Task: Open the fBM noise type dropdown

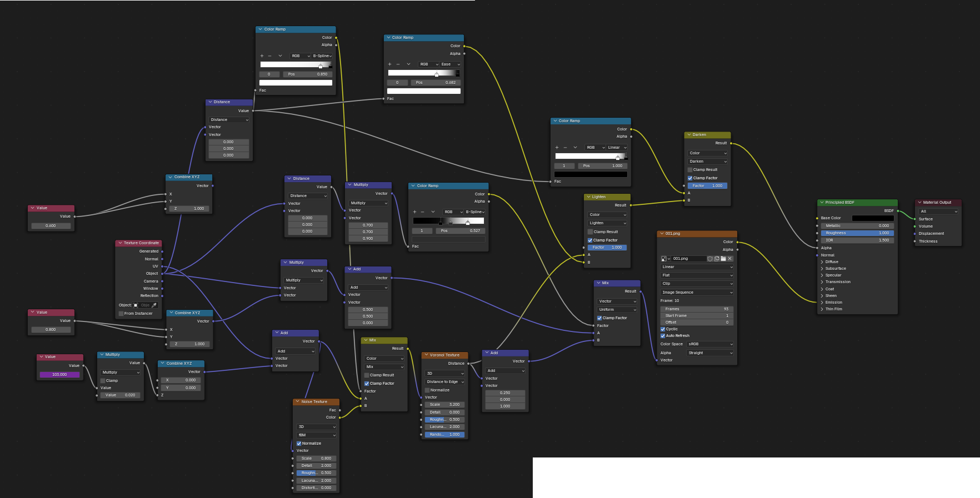Action: 317,435
